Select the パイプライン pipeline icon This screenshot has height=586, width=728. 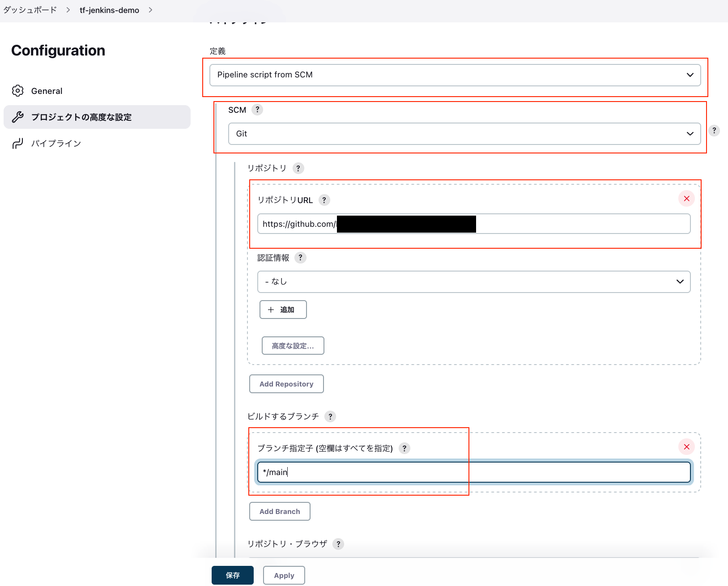click(x=18, y=143)
